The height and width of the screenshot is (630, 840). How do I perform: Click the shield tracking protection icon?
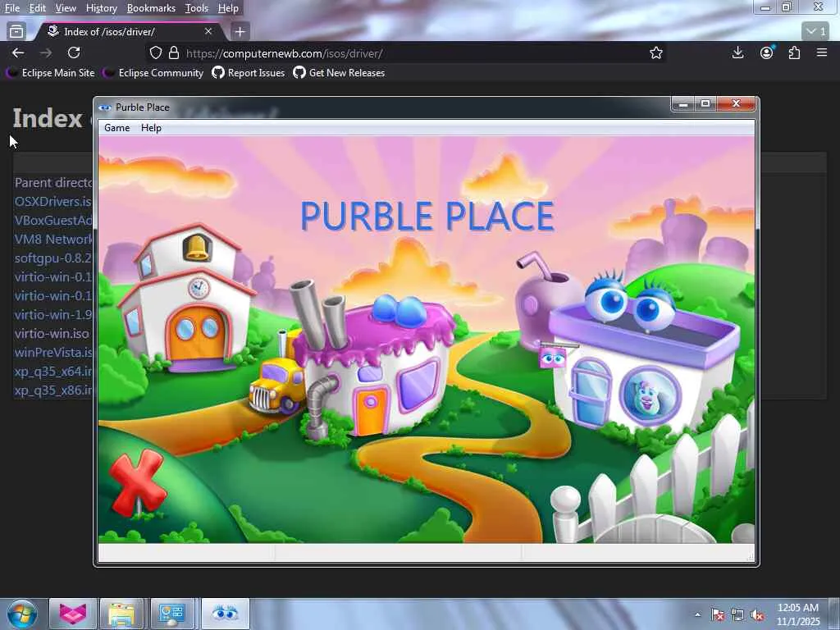pyautogui.click(x=155, y=53)
